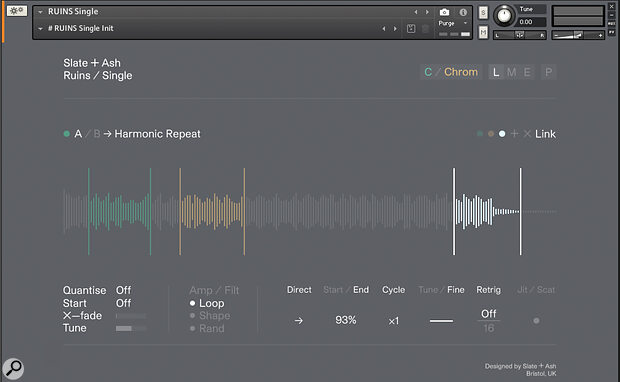Image resolution: width=620 pixels, height=382 pixels.
Task: Click the PV button in header
Action: click(x=612, y=32)
